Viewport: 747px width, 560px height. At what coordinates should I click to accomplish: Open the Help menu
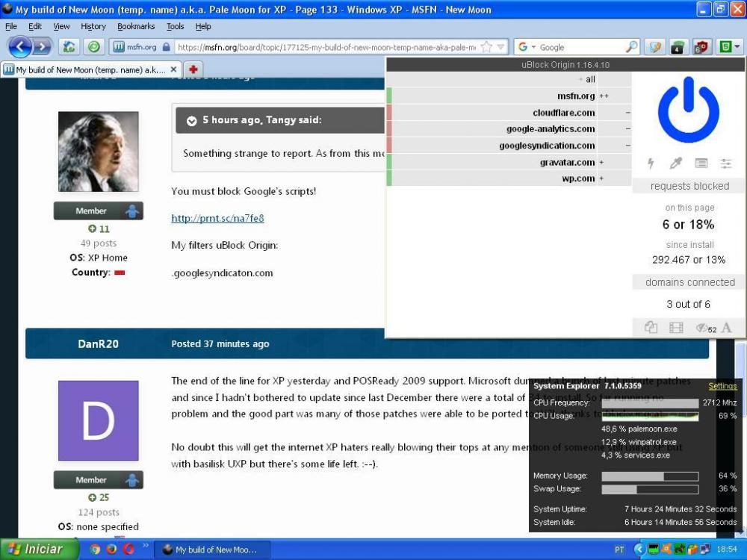(203, 26)
